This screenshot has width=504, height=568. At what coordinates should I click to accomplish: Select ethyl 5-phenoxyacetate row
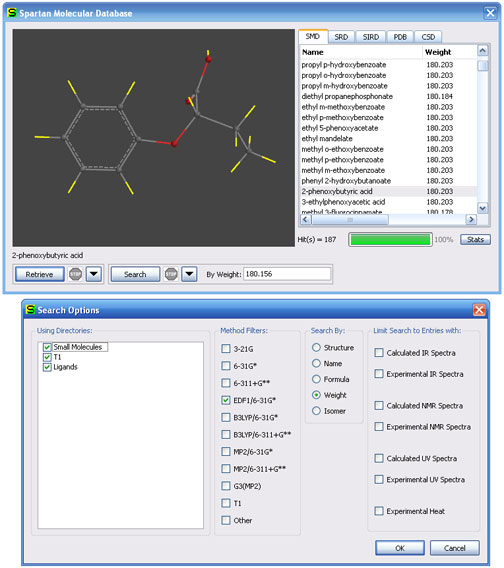(x=388, y=128)
